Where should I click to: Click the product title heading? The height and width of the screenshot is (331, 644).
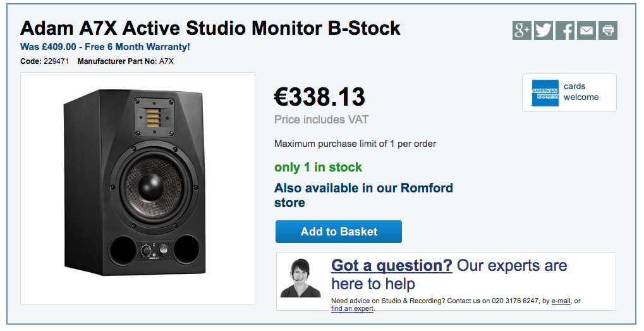pyautogui.click(x=210, y=28)
